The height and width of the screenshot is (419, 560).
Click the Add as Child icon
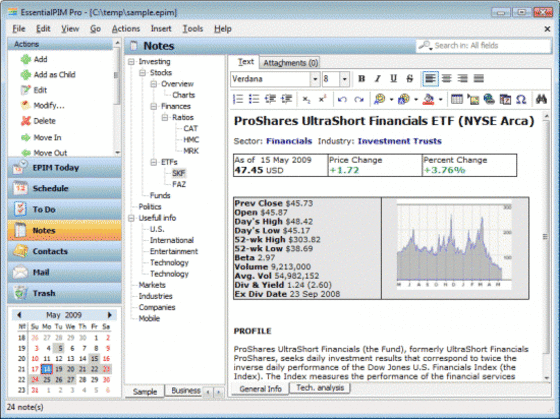(x=26, y=75)
